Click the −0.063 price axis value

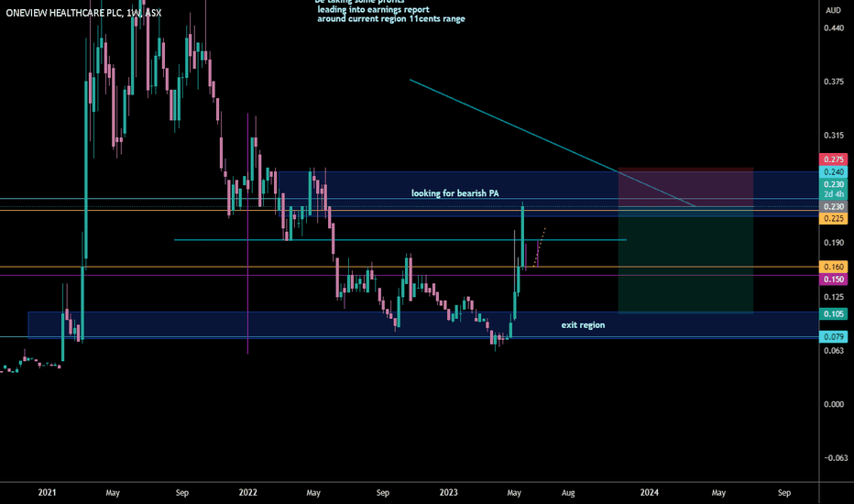(x=834, y=457)
